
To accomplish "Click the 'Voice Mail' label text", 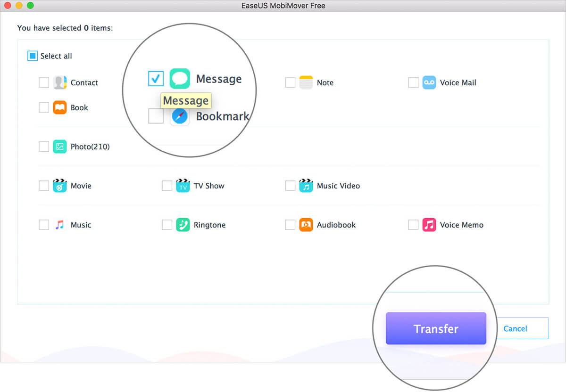I will (458, 82).
